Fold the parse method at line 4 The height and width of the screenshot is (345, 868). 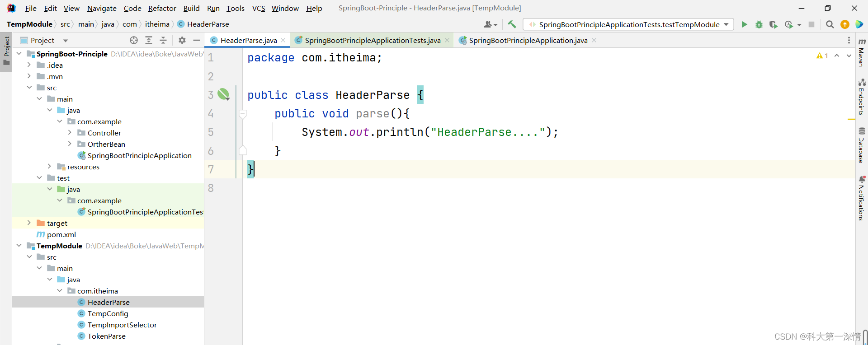pos(243,114)
